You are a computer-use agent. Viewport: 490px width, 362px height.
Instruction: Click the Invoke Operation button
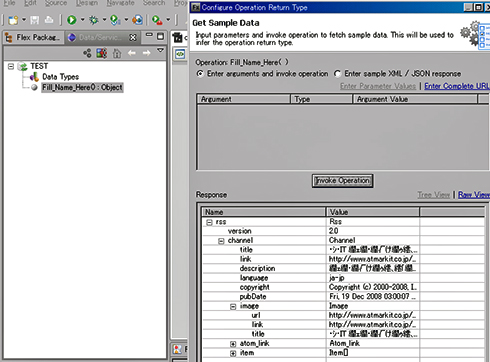[342, 181]
